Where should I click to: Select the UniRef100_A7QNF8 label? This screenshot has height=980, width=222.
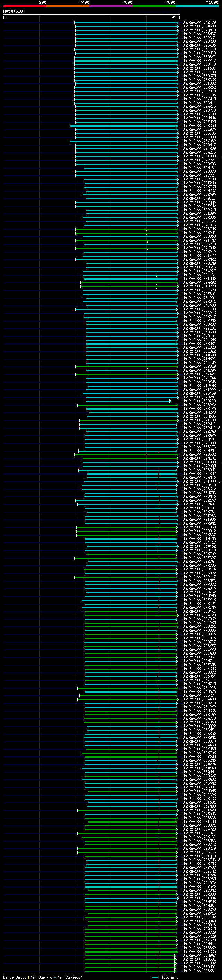pyautogui.click(x=199, y=30)
